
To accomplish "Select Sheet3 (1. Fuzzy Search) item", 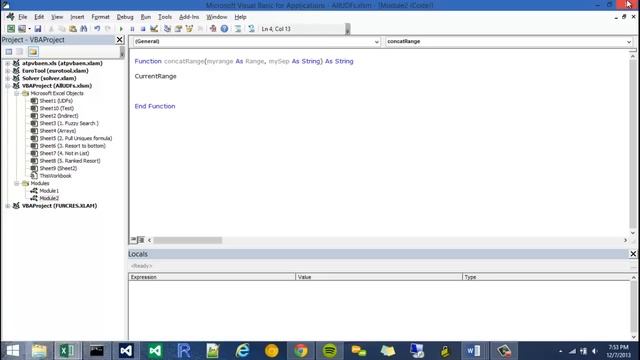I will click(x=64, y=123).
